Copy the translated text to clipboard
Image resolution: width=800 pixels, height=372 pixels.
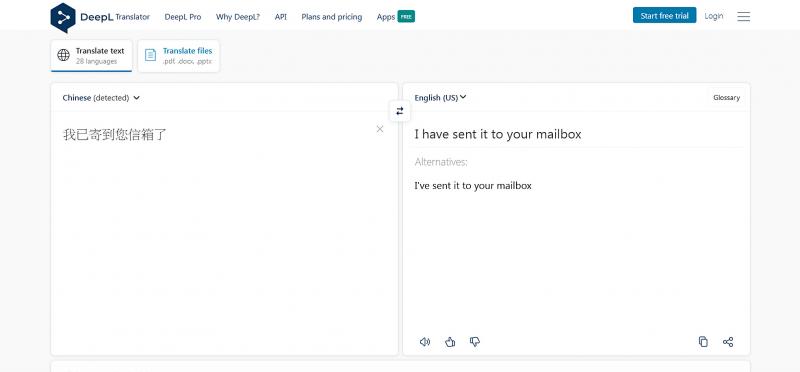pyautogui.click(x=703, y=342)
